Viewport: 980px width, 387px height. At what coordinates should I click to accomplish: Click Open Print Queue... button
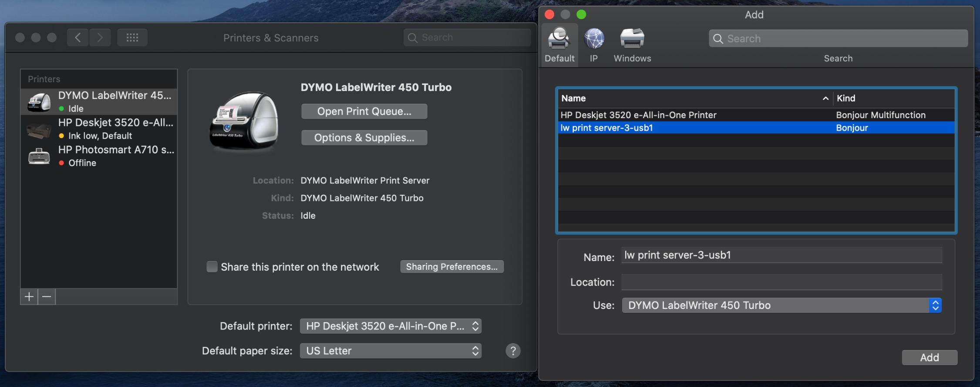pyautogui.click(x=364, y=111)
